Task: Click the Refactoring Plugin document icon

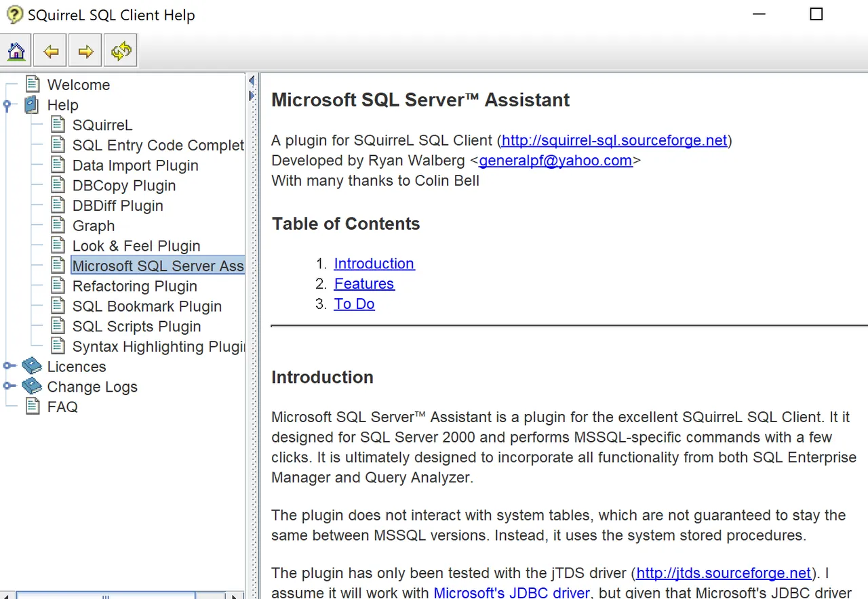Action: 58,286
